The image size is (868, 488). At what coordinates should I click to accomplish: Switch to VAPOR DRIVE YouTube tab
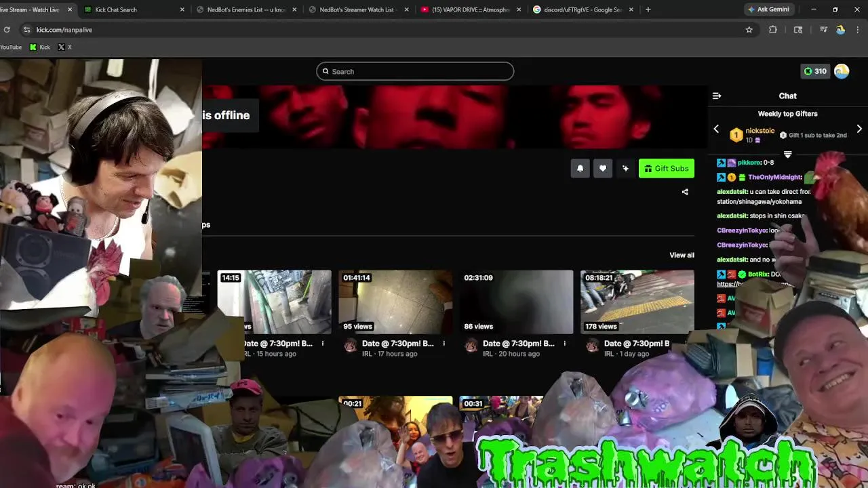click(x=471, y=9)
